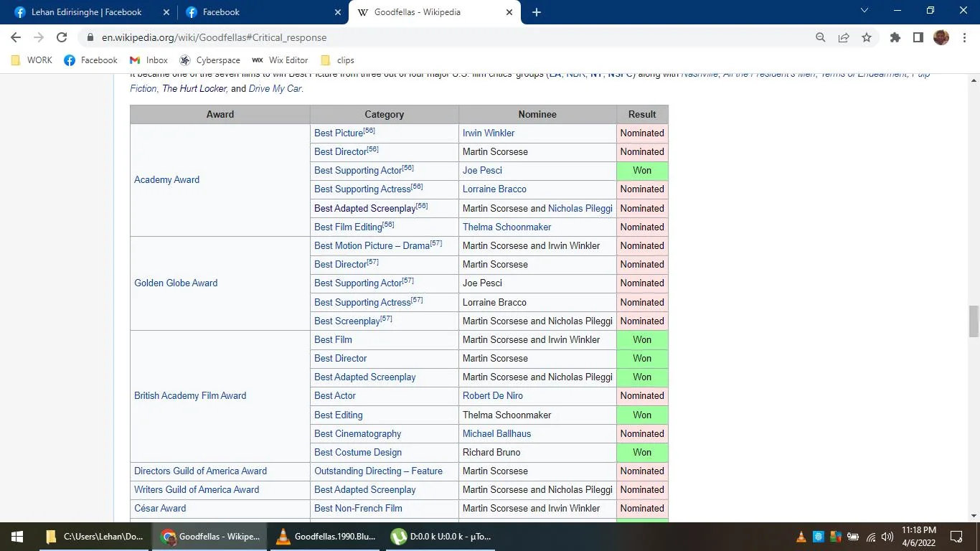Open the Facebook bookmark

point(90,60)
